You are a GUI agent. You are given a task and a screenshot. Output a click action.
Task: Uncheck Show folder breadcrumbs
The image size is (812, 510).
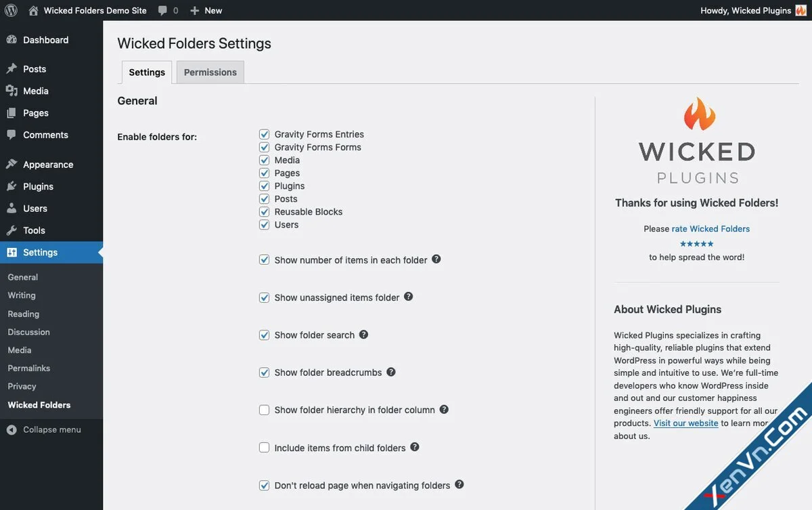coord(265,373)
